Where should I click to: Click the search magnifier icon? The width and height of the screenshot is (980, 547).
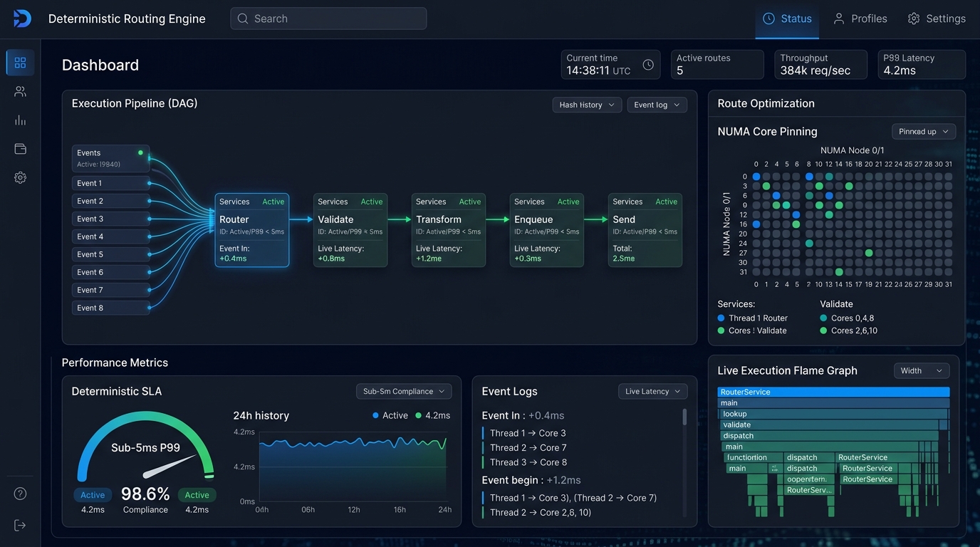coord(243,19)
